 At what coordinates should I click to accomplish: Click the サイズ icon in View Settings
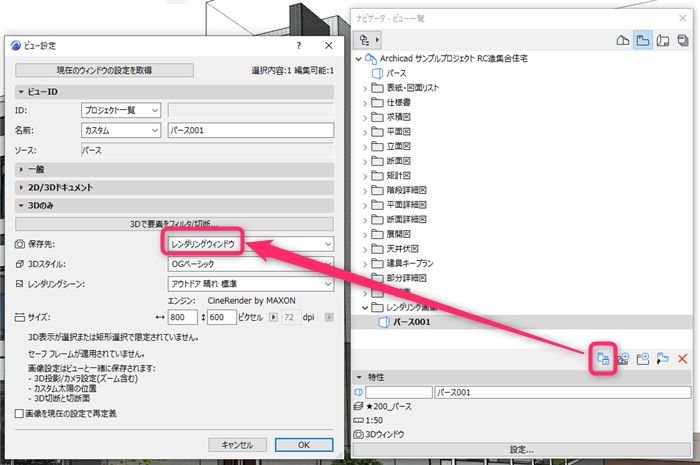(x=20, y=317)
